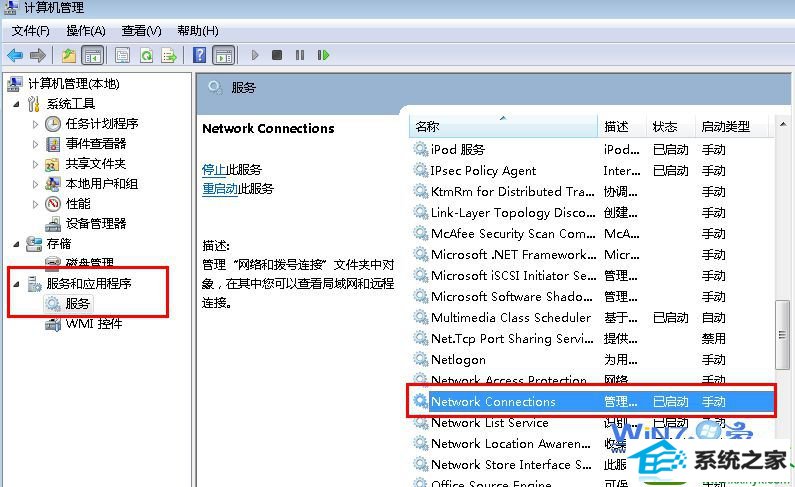Viewport: 795px width, 487px height.
Task: Click the Start service play icon
Action: 255,55
